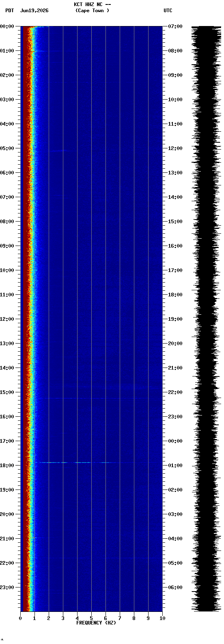Click the 'UTC' timezone label
This screenshot has height=644, width=224.
(168, 11)
